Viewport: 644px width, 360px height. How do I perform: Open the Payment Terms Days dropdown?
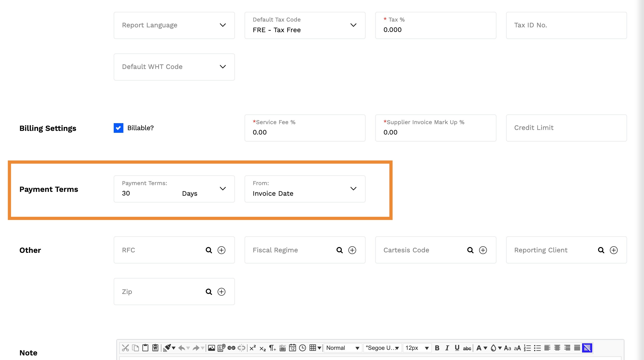174,189
